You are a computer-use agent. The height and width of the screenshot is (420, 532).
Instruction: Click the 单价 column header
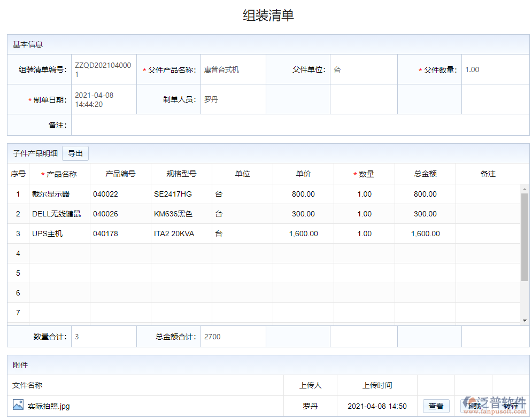(x=303, y=174)
